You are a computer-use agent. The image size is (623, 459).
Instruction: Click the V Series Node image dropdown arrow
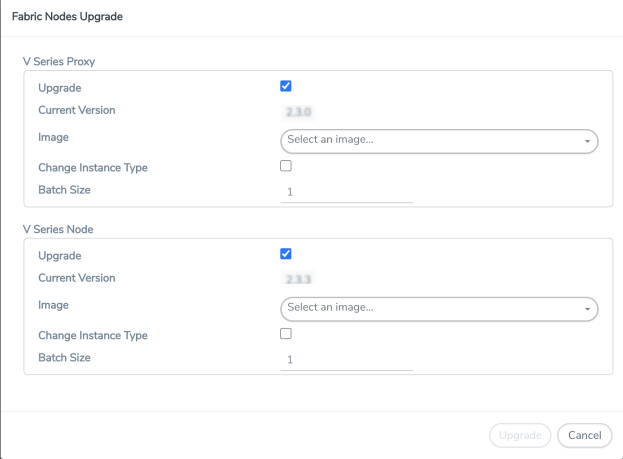click(587, 309)
